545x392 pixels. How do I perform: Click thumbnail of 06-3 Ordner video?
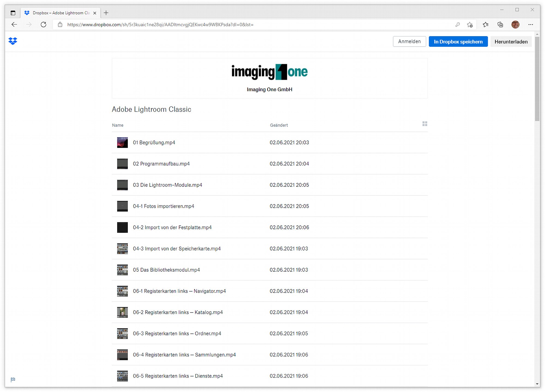(x=122, y=334)
